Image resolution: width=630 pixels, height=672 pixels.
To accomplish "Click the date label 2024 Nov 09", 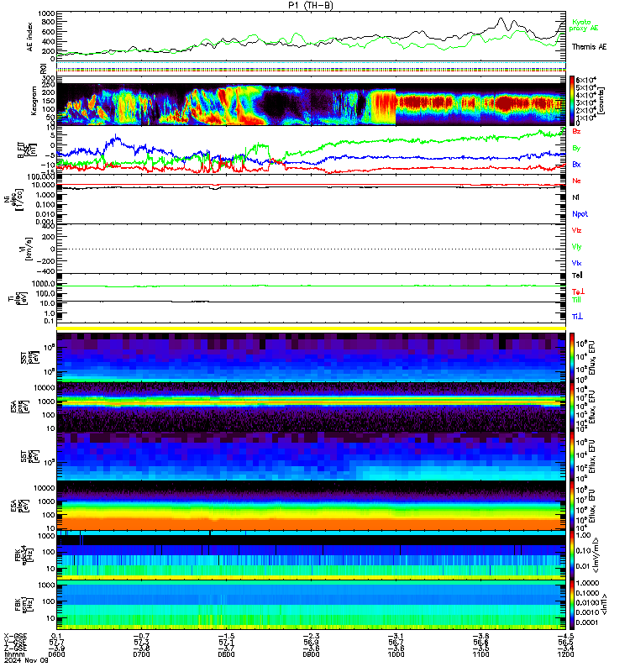I will click(x=26, y=660).
